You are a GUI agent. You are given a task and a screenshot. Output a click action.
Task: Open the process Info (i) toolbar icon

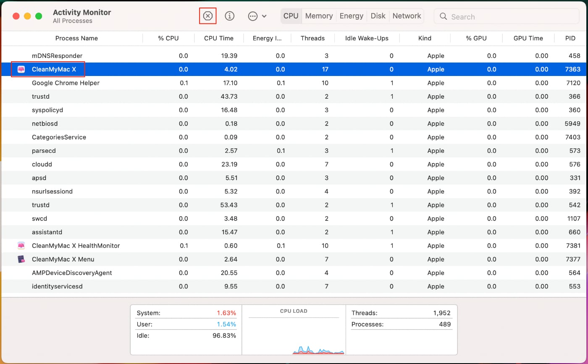point(229,16)
